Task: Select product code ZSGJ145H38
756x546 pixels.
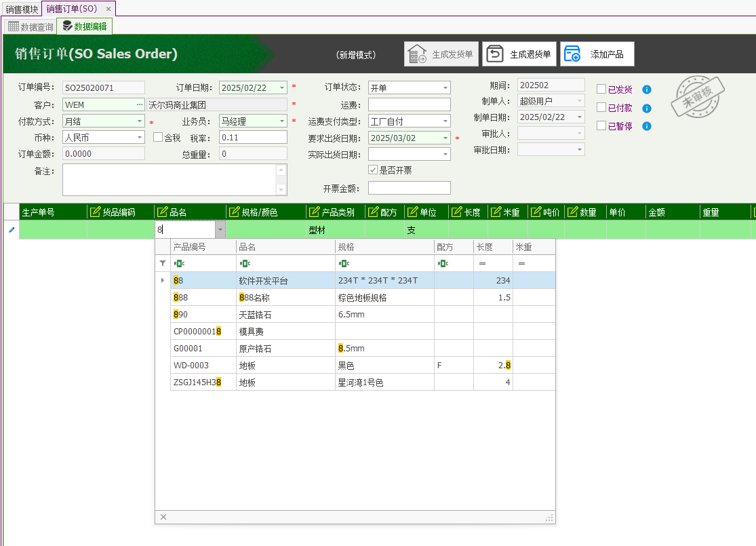Action: tap(197, 383)
